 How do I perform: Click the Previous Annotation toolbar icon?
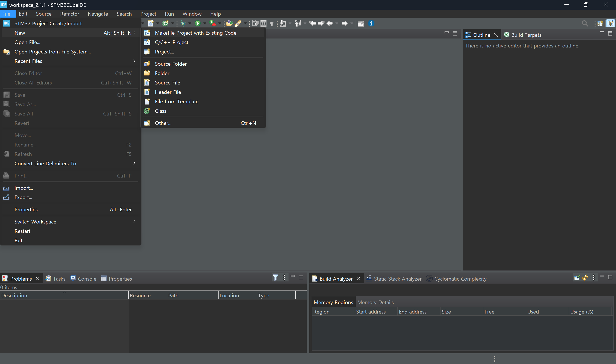pyautogui.click(x=298, y=23)
